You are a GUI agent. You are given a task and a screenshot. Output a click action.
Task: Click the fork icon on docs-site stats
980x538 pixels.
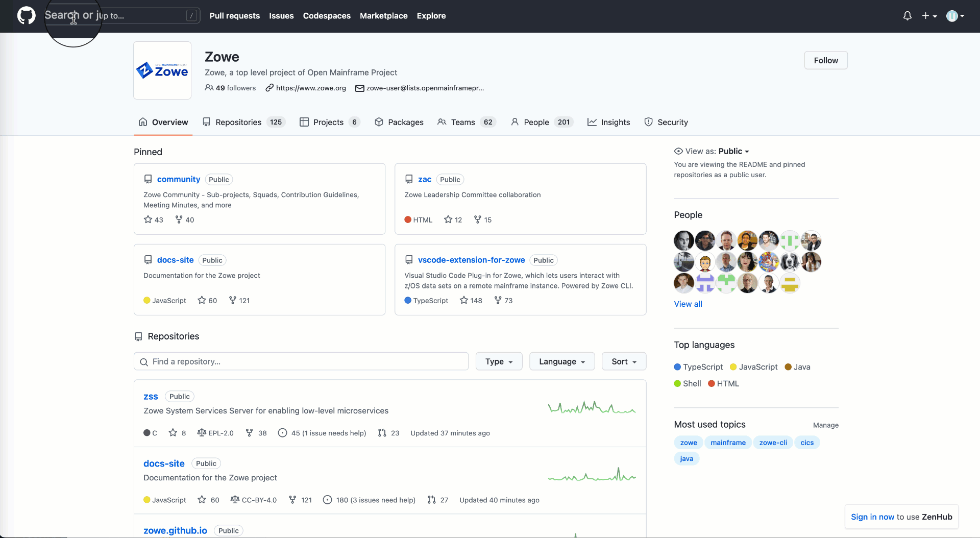tap(292, 500)
